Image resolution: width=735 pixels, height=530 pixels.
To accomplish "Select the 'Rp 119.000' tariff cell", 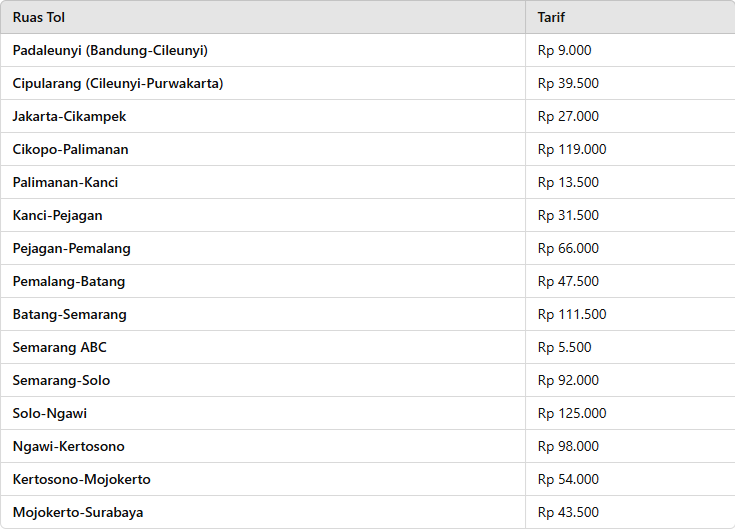I will pos(630,149).
